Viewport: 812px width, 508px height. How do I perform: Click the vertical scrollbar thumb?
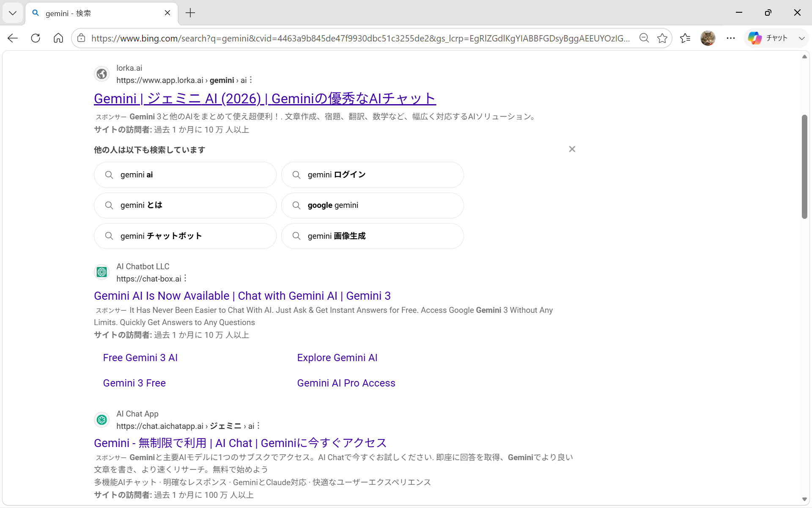[x=804, y=166]
